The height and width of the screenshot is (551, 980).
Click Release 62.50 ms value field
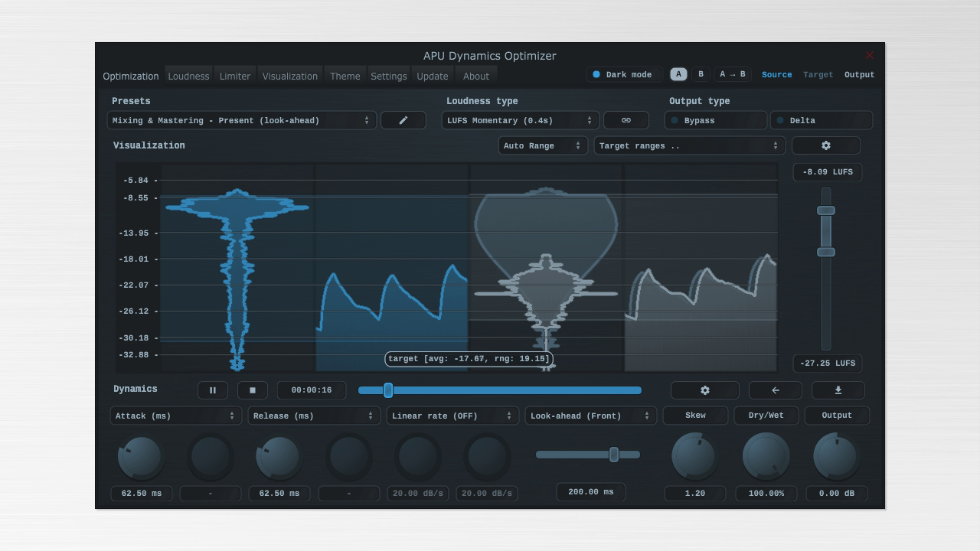pyautogui.click(x=279, y=494)
